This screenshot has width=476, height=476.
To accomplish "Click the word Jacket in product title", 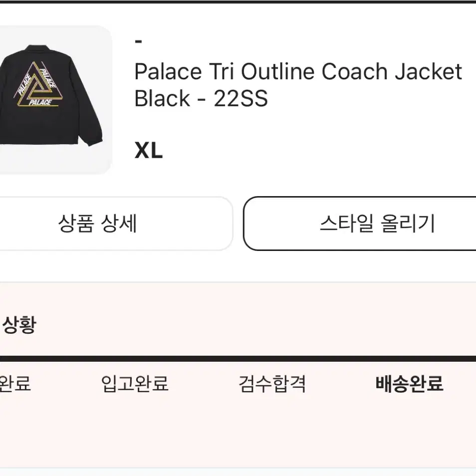I will 428,72.
